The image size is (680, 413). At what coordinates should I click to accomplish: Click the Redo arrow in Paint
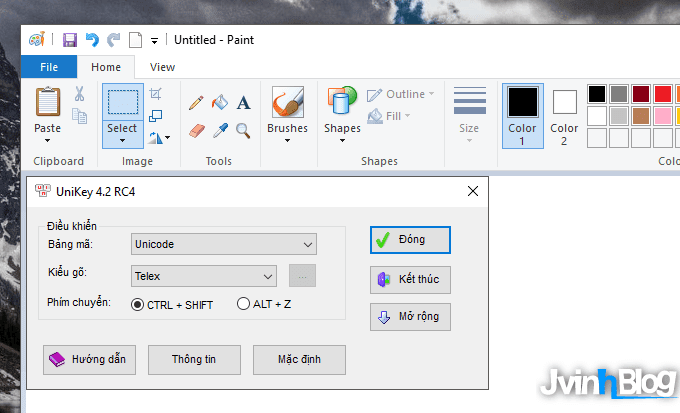coord(114,40)
